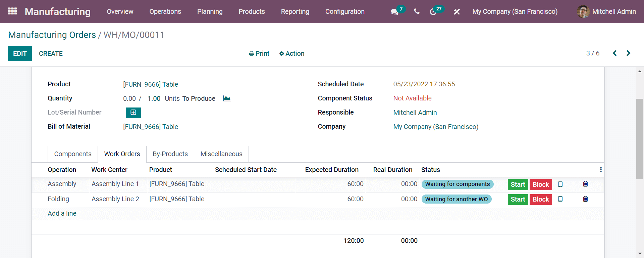Open the Reporting menu
This screenshot has height=258, width=644.
(x=295, y=11)
